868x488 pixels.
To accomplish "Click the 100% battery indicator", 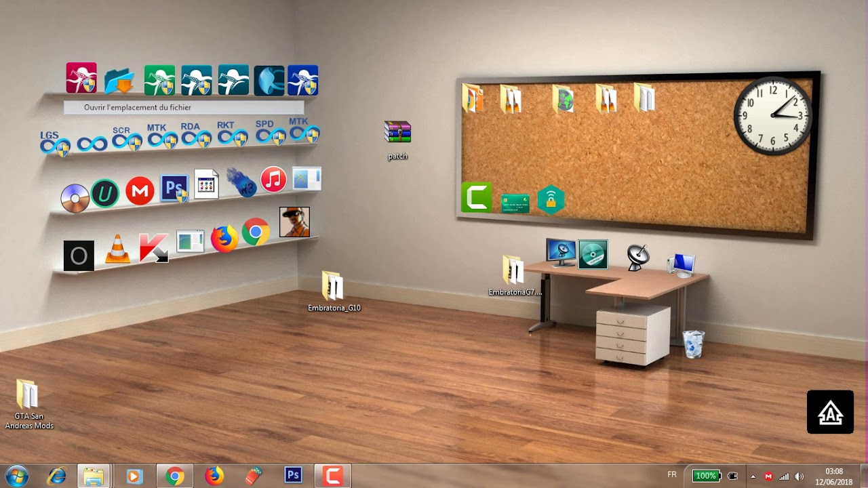I will pos(705,476).
